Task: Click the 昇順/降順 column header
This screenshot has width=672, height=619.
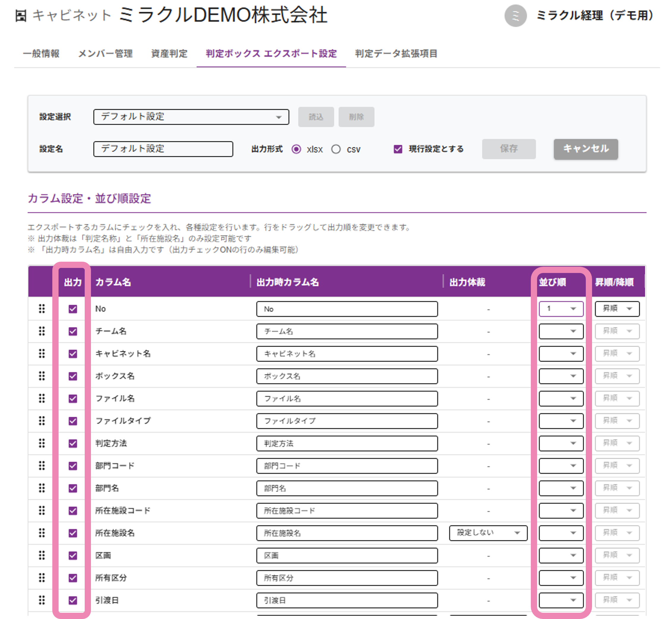Action: click(x=614, y=282)
